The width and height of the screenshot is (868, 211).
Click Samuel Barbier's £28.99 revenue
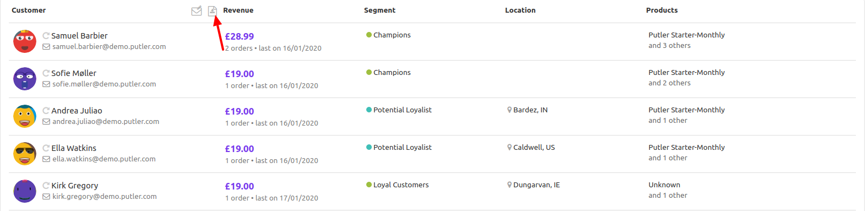(240, 36)
